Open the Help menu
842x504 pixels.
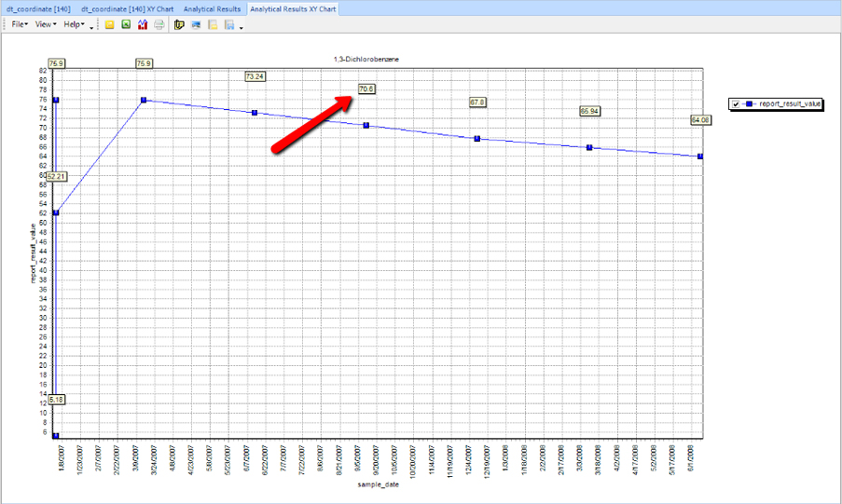click(74, 24)
